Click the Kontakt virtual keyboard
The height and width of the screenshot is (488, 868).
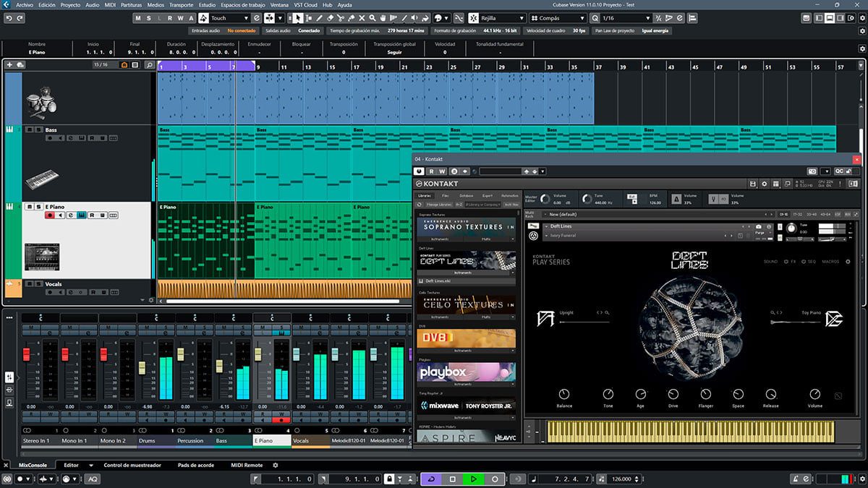click(x=691, y=431)
